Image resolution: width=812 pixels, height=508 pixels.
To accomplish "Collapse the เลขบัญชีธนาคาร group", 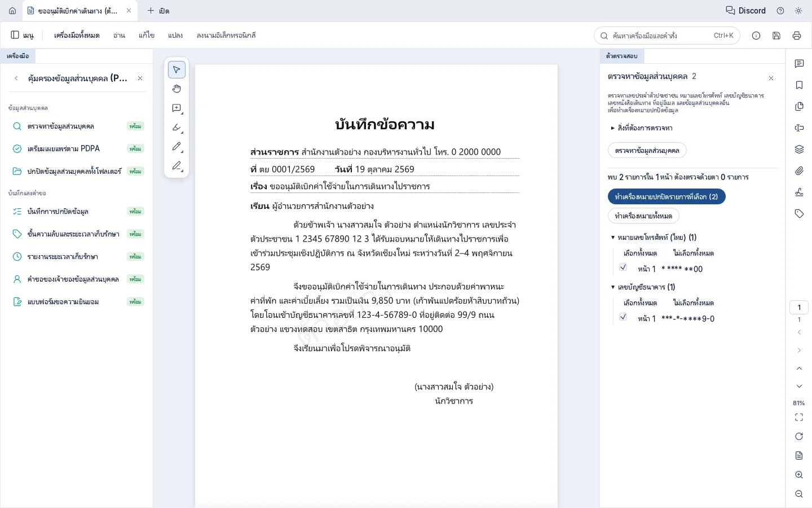I will pyautogui.click(x=643, y=287).
